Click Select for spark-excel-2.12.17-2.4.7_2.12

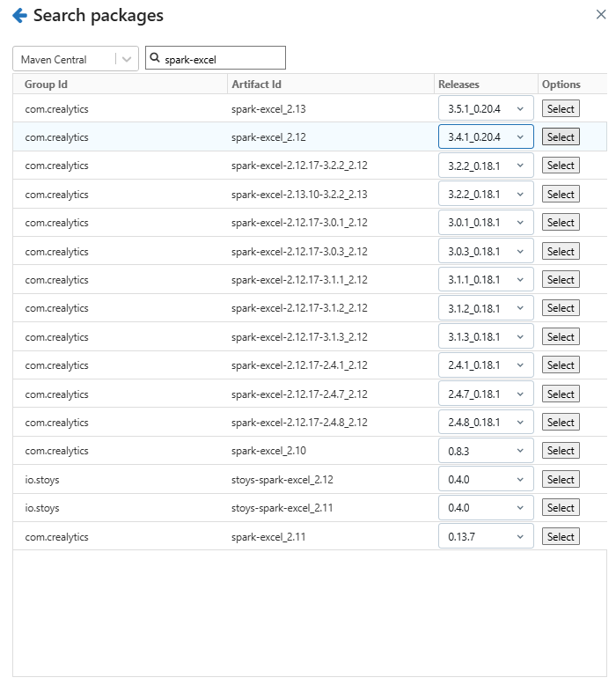click(561, 394)
